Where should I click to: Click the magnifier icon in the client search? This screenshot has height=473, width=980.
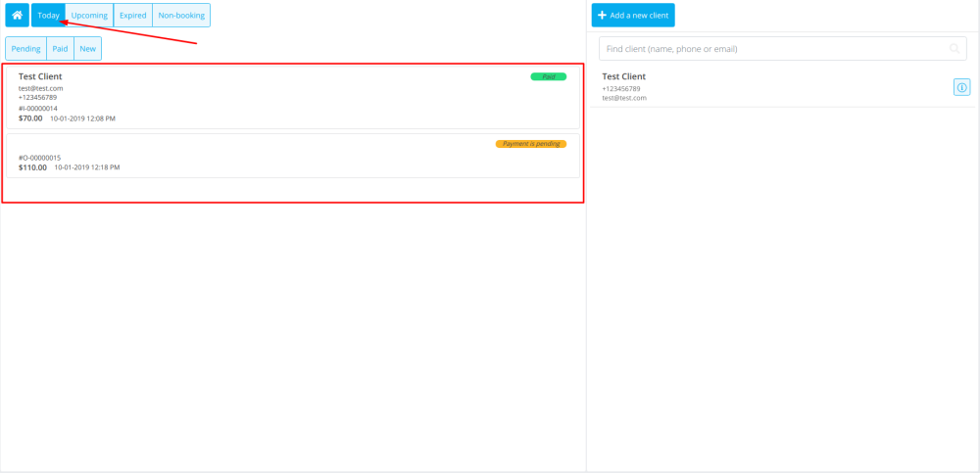coord(955,49)
